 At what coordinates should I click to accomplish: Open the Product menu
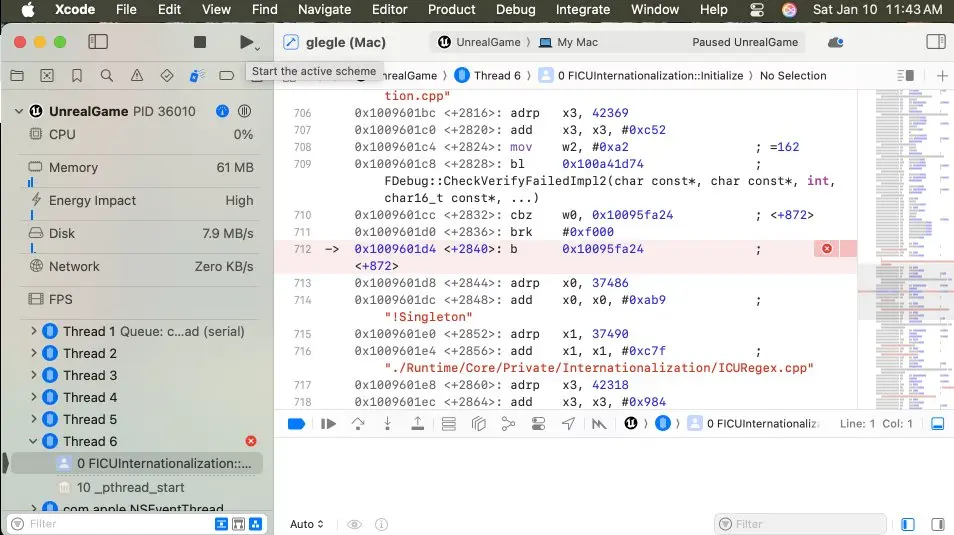click(x=451, y=10)
